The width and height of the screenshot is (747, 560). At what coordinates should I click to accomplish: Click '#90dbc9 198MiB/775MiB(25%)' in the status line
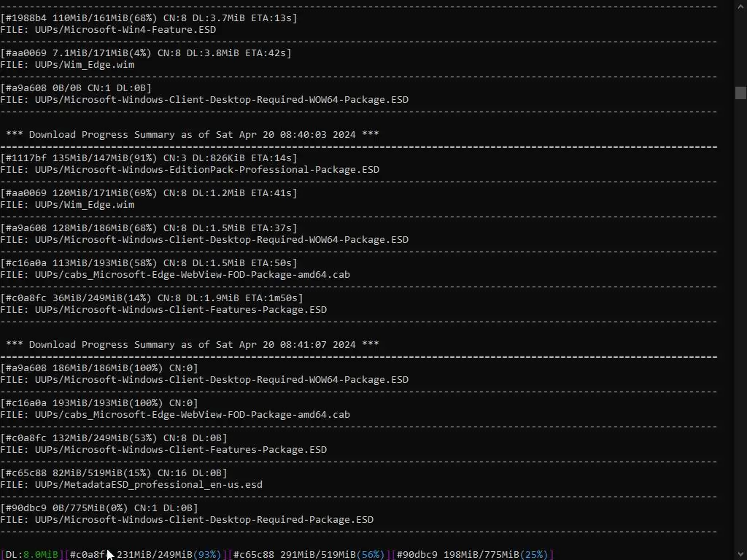pyautogui.click(x=472, y=555)
